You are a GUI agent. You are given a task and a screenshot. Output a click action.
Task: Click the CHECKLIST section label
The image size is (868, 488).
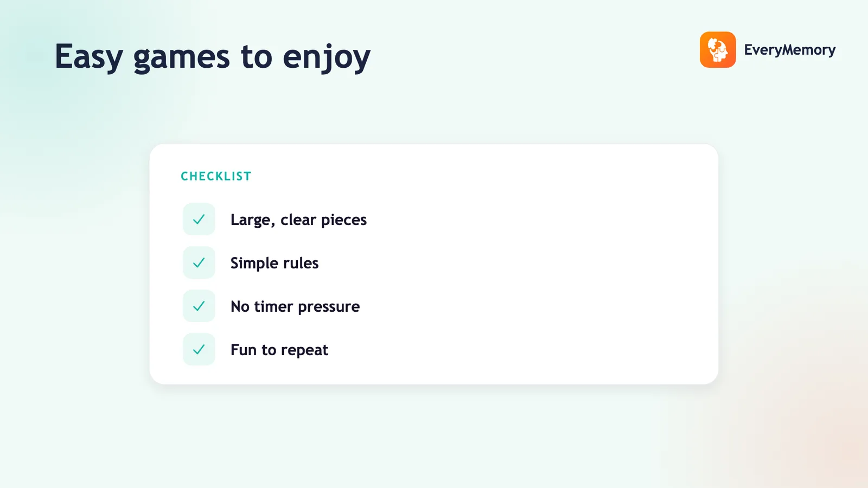[x=216, y=176]
